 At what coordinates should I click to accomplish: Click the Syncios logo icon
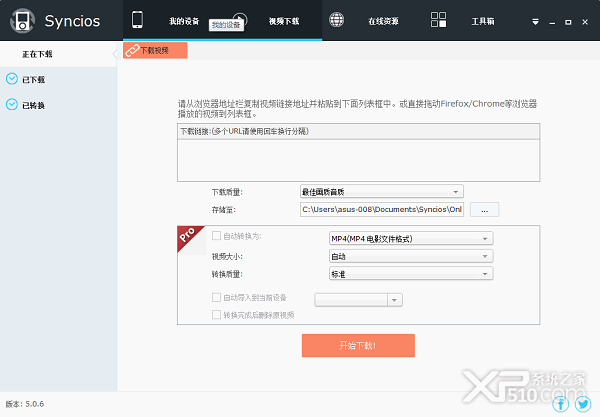click(x=23, y=21)
